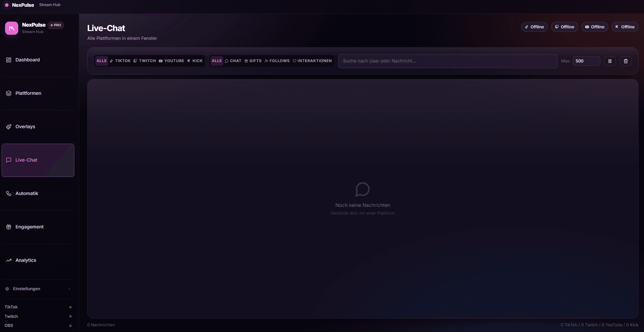The image size is (644, 332).
Task: Show only Interaktionen events
Action: coord(312,61)
